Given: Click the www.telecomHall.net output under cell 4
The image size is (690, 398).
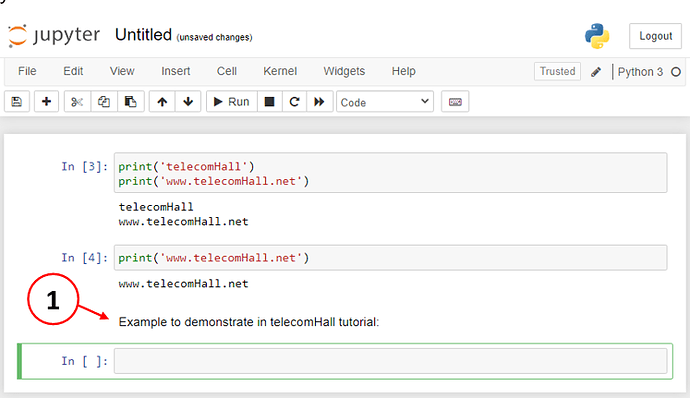Looking at the screenshot, I should (x=184, y=284).
